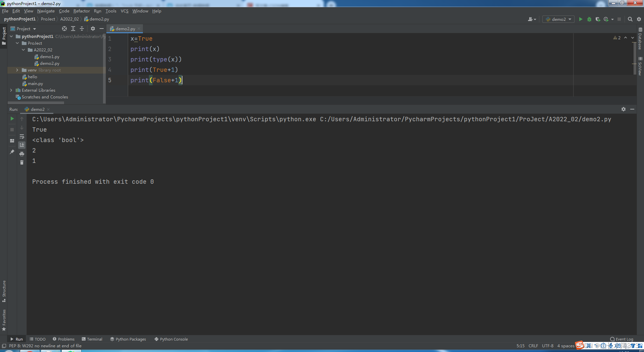Collapse all in Project panel toolbar
The image size is (644, 352).
82,29
